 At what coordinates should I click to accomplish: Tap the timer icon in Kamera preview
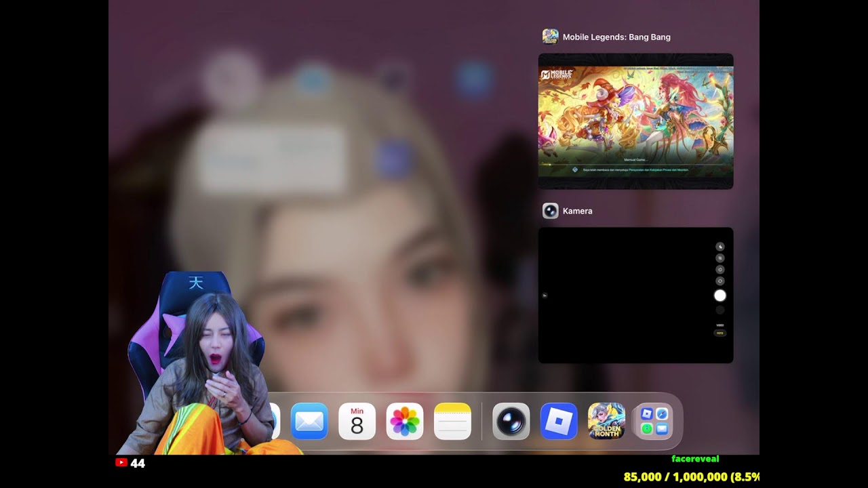(720, 270)
